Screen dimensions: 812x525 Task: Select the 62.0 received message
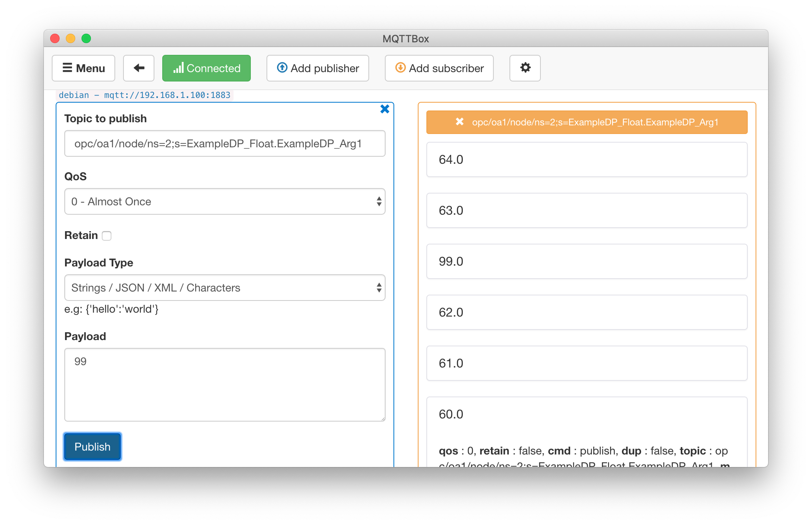(x=587, y=312)
